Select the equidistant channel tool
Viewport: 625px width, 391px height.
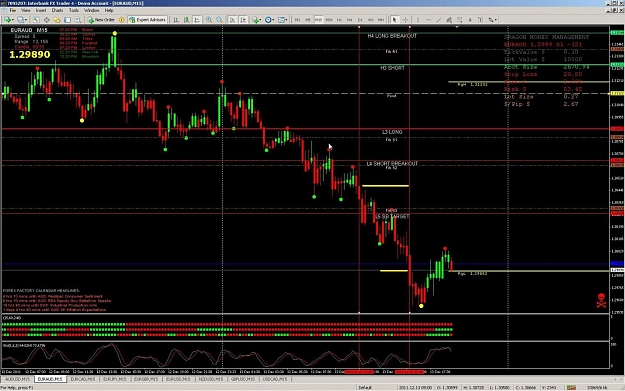point(449,20)
